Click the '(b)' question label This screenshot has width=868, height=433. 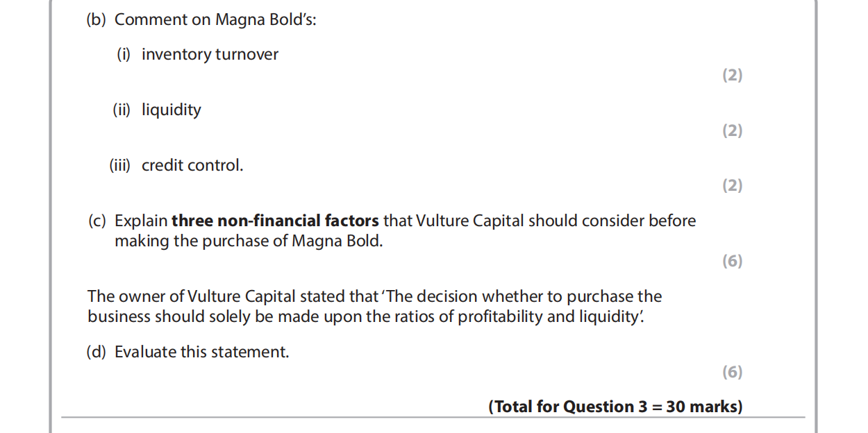pyautogui.click(x=97, y=20)
